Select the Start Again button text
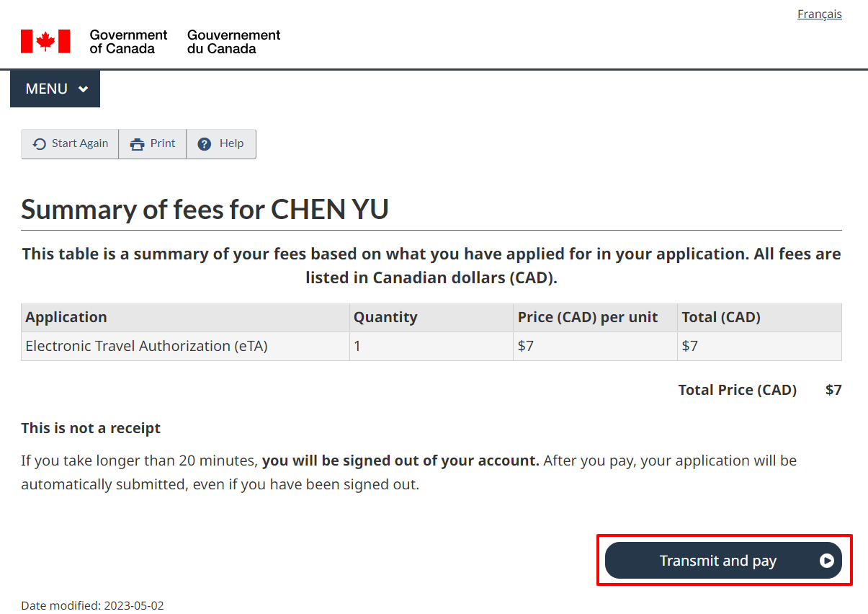The image size is (868, 614). [80, 143]
